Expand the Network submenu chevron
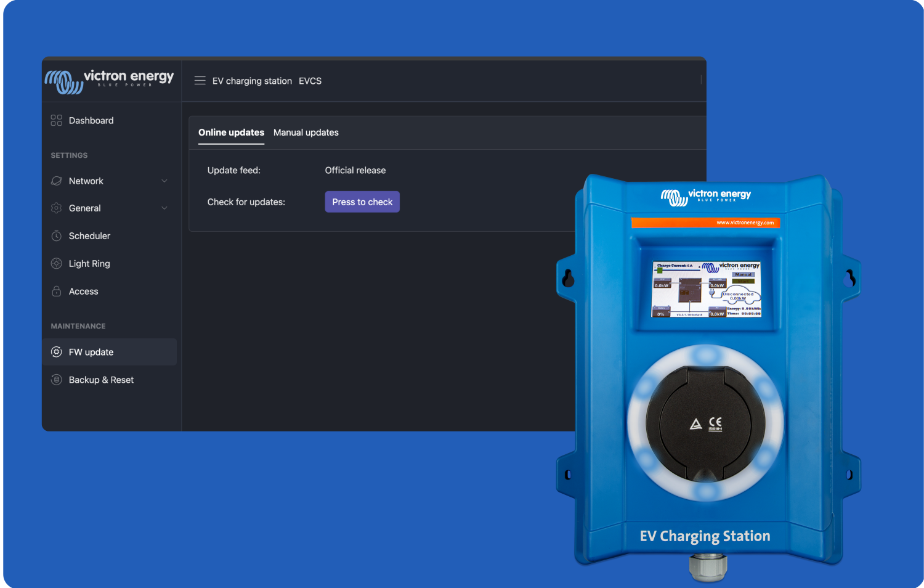The image size is (924, 588). pyautogui.click(x=164, y=181)
